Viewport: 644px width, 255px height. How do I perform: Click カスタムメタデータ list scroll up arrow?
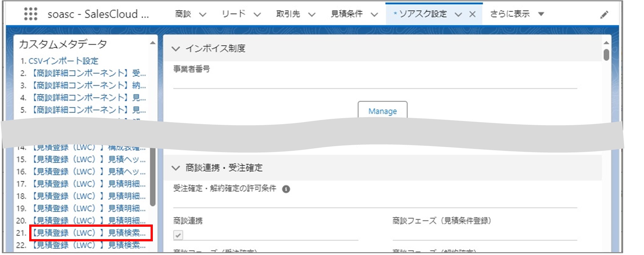(153, 43)
